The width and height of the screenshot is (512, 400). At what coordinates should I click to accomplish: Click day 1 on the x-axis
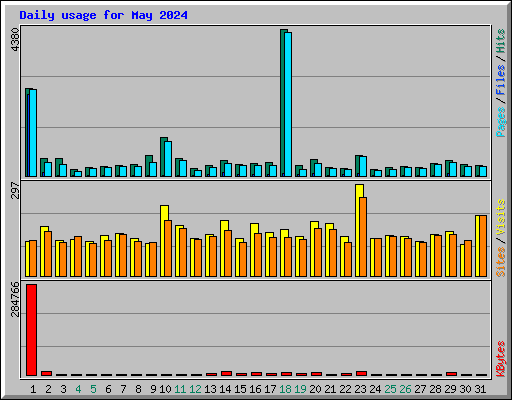pos(33,389)
